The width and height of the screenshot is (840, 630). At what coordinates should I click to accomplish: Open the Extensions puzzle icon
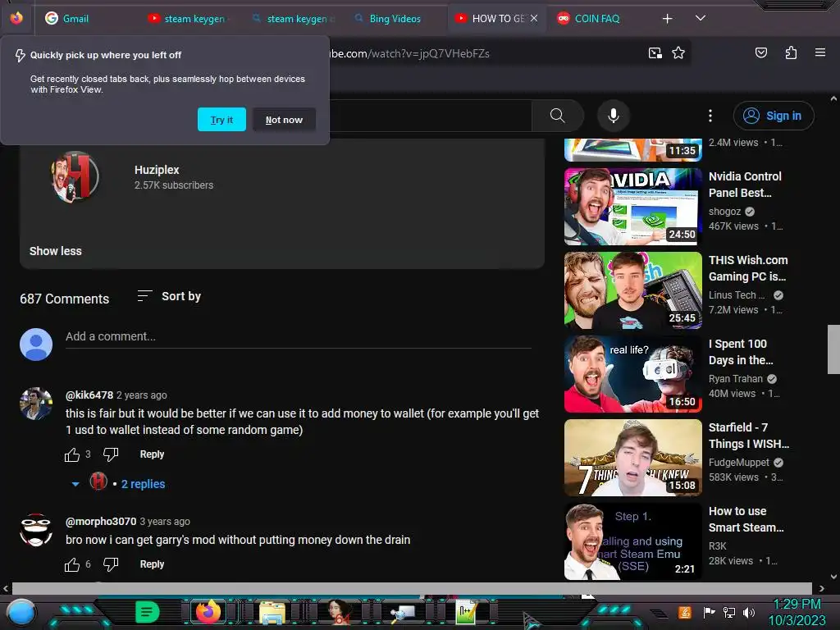792,52
